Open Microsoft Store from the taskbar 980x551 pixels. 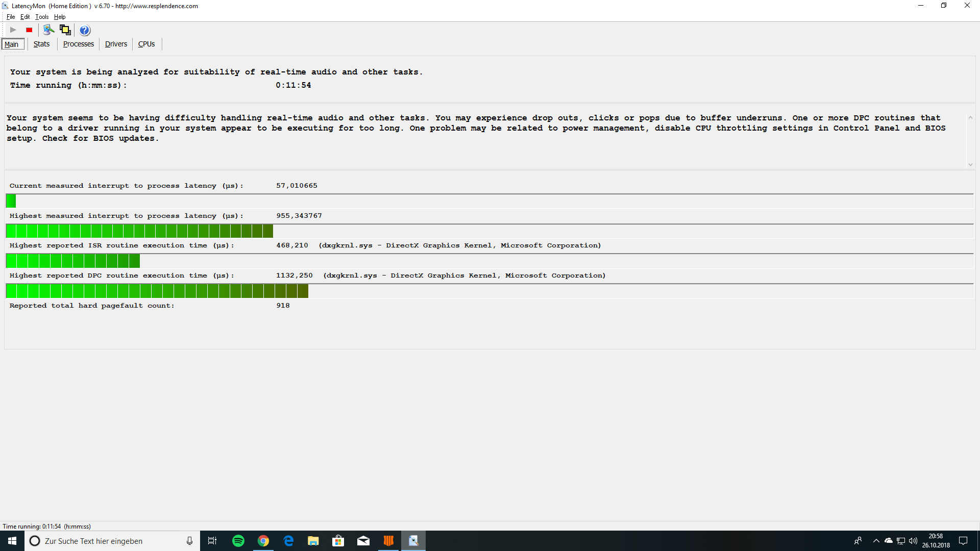click(x=338, y=541)
